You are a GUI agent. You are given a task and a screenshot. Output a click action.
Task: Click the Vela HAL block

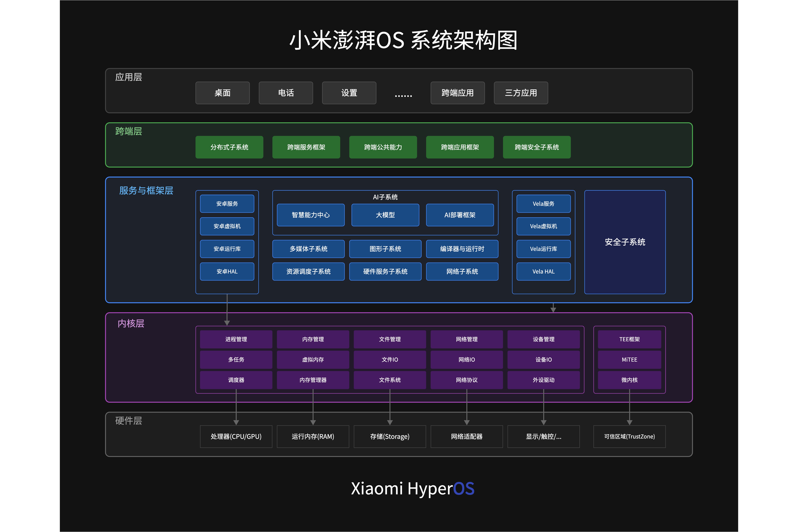click(543, 271)
